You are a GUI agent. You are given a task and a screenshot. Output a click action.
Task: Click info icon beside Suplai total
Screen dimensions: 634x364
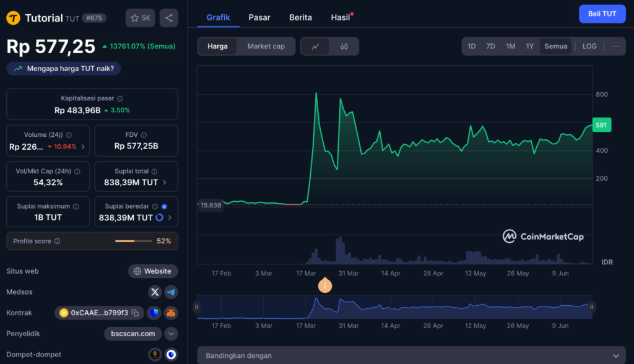point(154,171)
